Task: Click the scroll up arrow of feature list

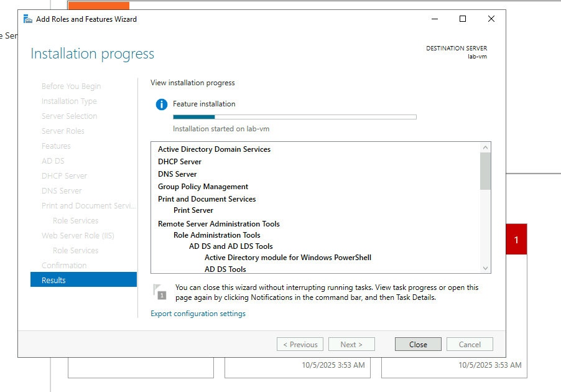Action: click(x=485, y=147)
